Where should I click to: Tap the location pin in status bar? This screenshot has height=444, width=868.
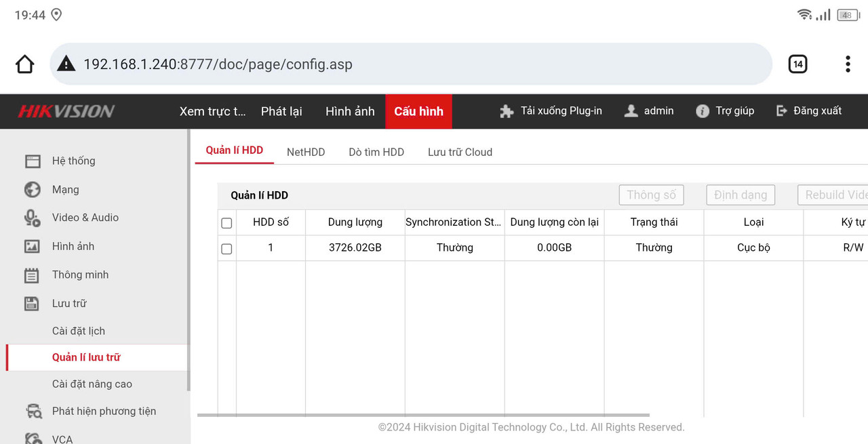56,15
